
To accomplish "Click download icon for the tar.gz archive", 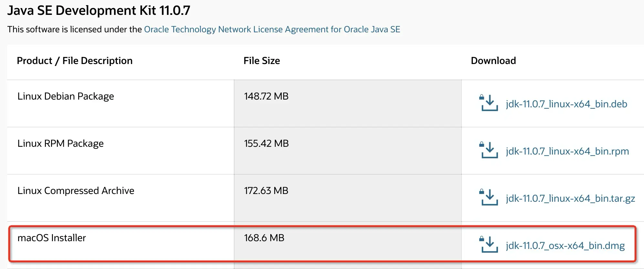I will click(489, 197).
